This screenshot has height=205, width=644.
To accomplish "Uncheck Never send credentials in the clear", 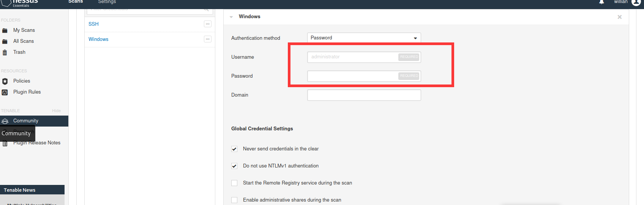I will pos(234,149).
